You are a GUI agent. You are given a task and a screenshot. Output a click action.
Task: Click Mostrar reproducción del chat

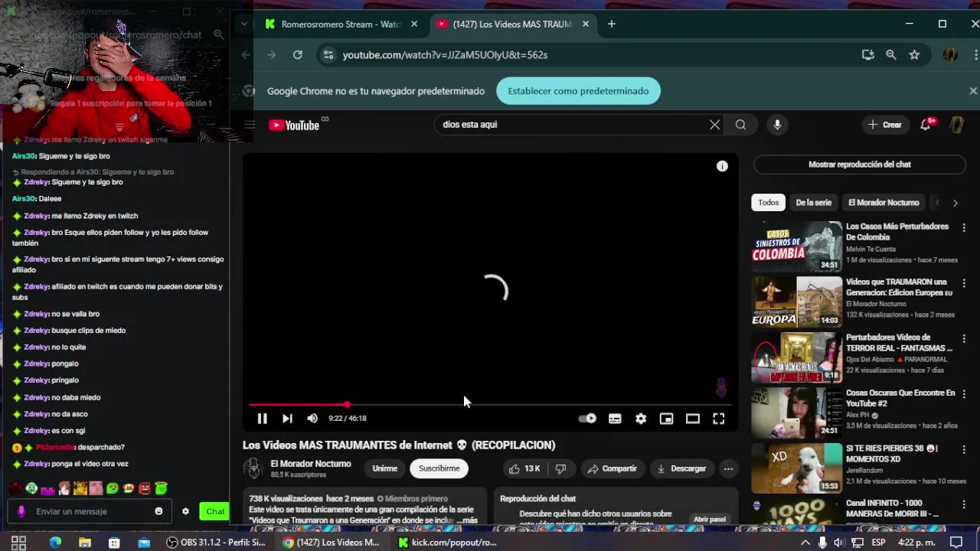coord(860,165)
